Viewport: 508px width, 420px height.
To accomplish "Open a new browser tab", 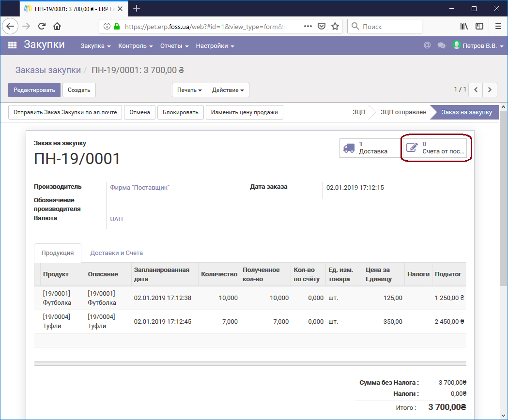I will tap(137, 8).
